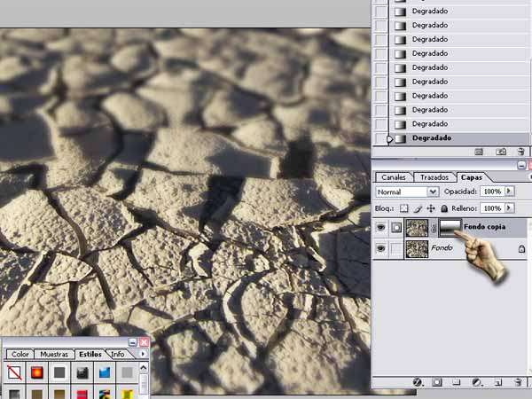Click the lock image pixels brush icon
This screenshot has height=399, width=532.
tap(418, 207)
